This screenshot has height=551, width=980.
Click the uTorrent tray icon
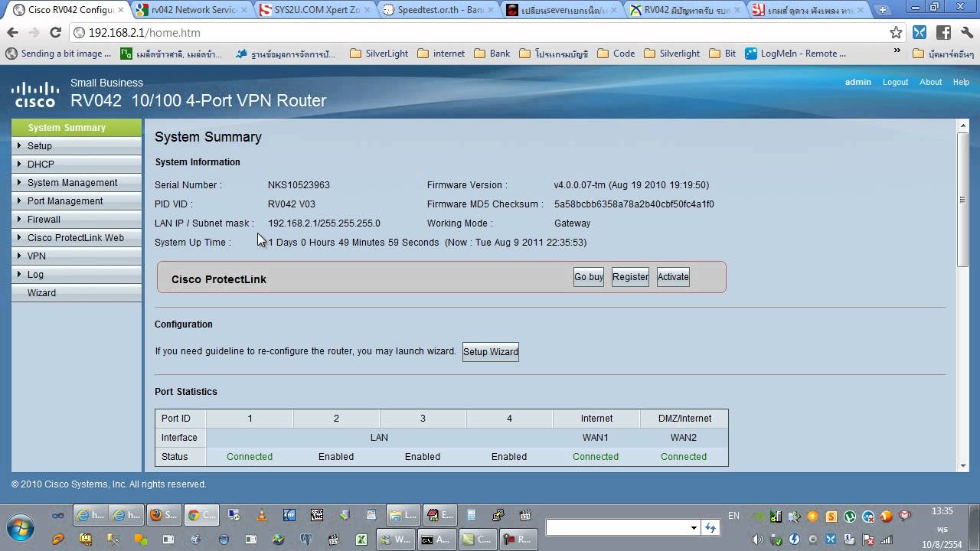(x=850, y=517)
